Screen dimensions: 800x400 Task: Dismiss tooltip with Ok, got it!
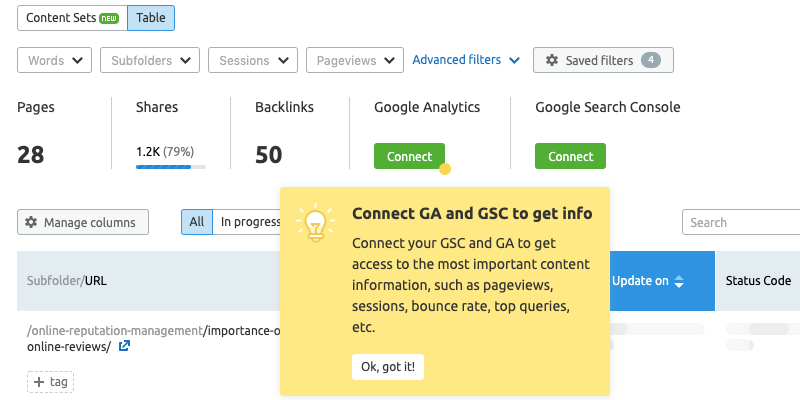389,367
